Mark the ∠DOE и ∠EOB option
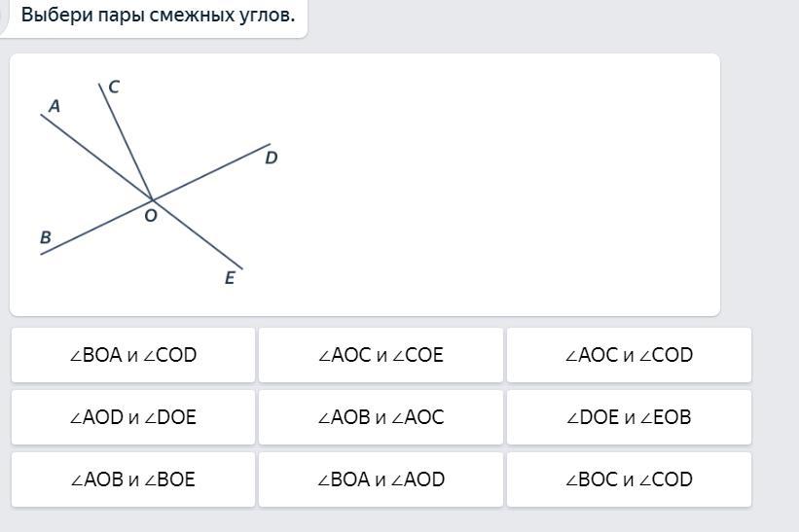Image resolution: width=799 pixels, height=532 pixels. [x=629, y=417]
